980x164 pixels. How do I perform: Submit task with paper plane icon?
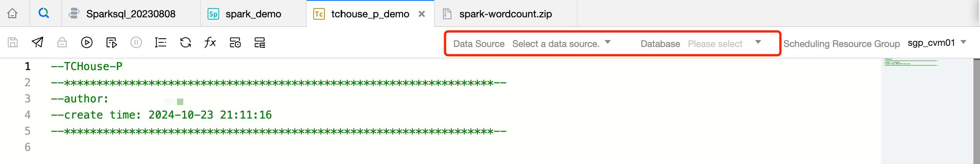coord(37,42)
